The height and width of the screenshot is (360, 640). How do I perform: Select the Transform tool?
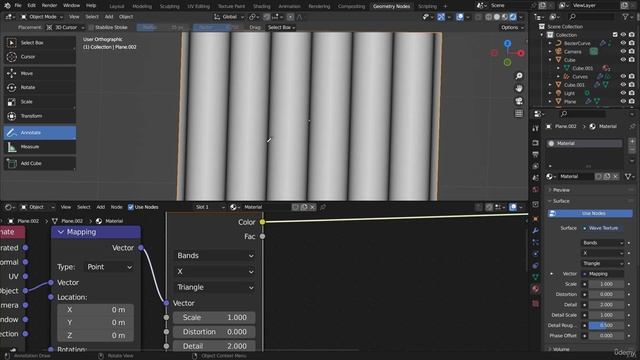(x=40, y=116)
